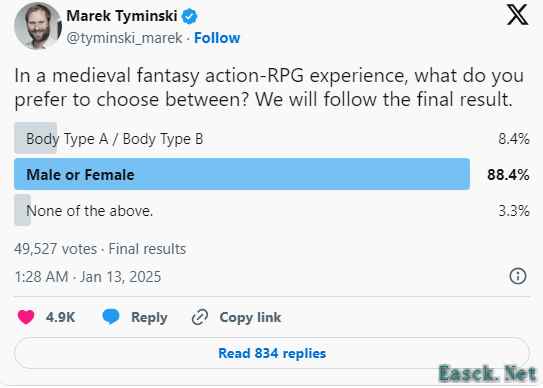Image resolution: width=543 pixels, height=388 pixels.
Task: Click the Marek Tyminski display name
Action: [x=122, y=16]
